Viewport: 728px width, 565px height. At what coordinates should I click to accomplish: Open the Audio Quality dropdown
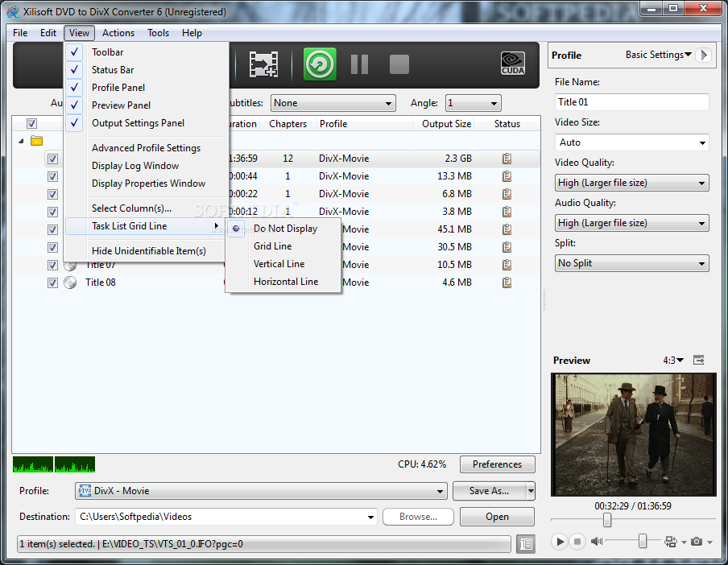click(x=632, y=223)
